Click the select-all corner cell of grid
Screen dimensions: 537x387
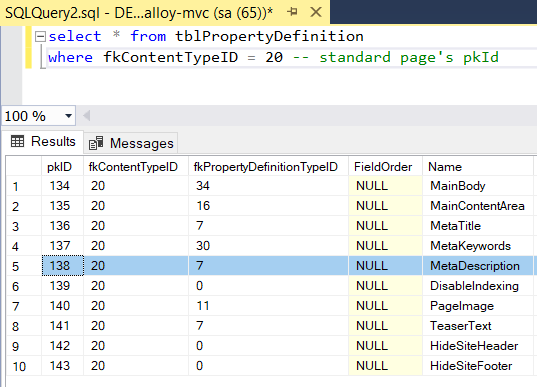click(24, 167)
